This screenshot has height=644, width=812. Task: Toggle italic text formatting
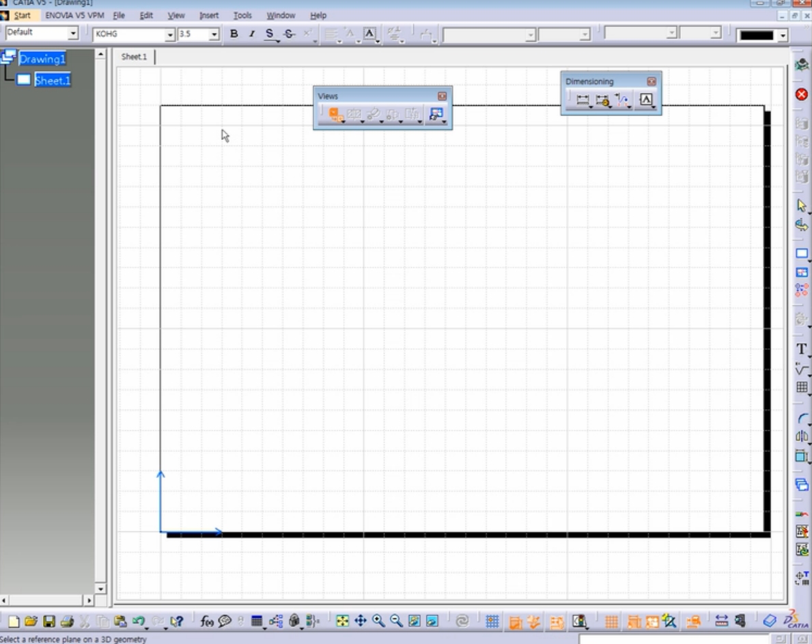(251, 33)
